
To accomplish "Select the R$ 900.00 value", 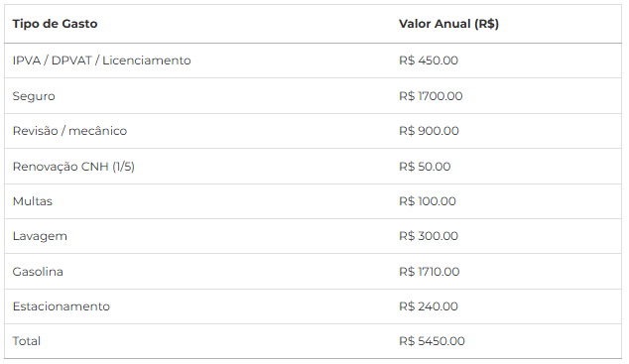I will click(x=429, y=131).
